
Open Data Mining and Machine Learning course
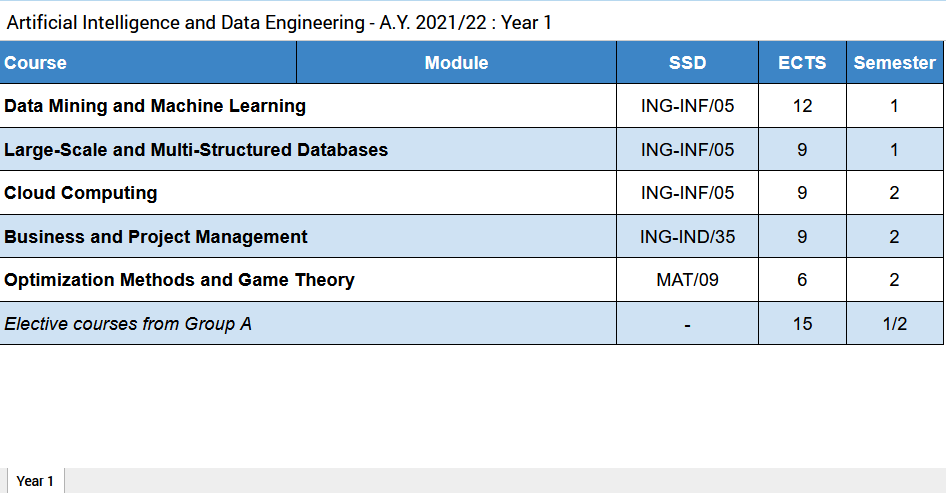(155, 106)
